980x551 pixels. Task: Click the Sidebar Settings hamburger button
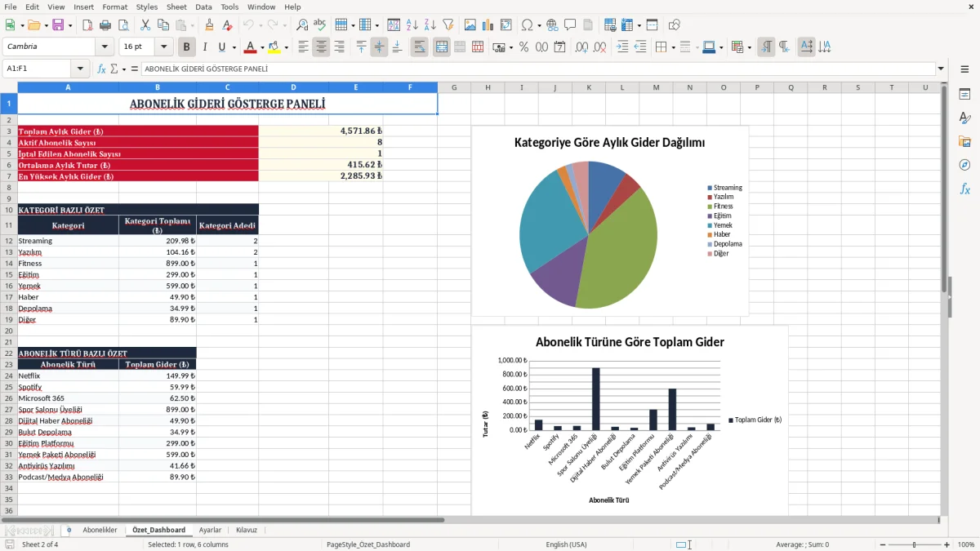point(964,70)
